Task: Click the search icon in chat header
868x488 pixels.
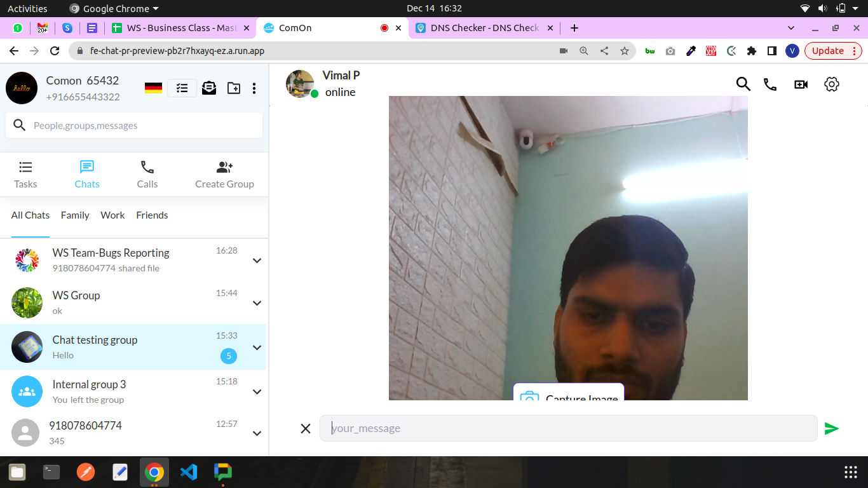Action: 743,85
